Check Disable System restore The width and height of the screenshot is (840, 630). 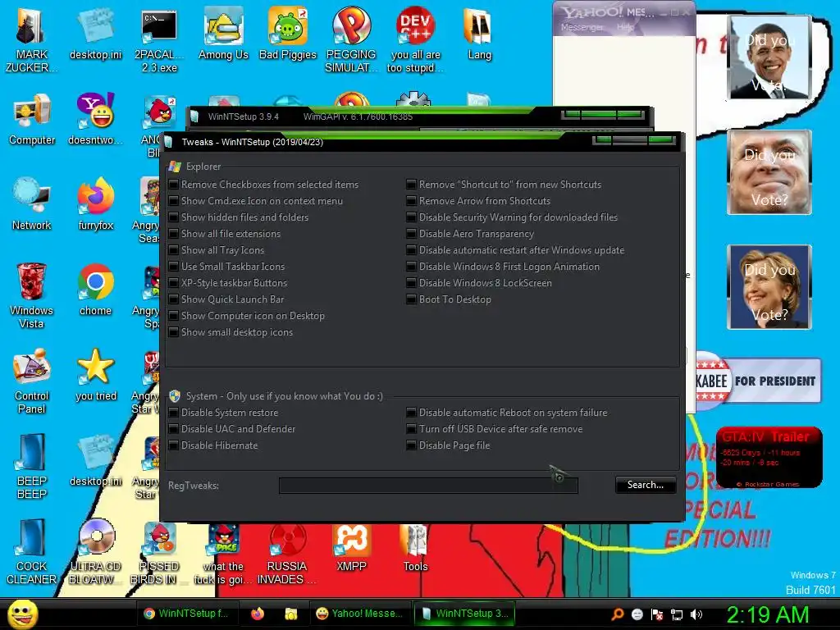(x=174, y=413)
